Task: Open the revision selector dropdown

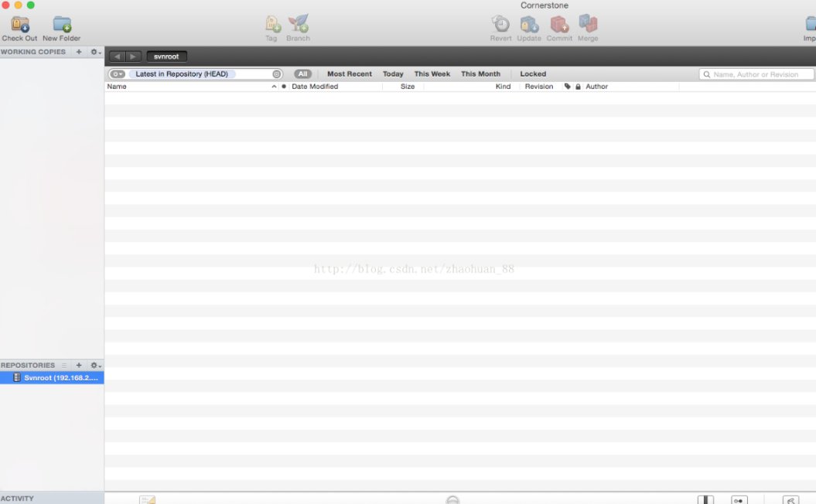Action: coord(117,74)
